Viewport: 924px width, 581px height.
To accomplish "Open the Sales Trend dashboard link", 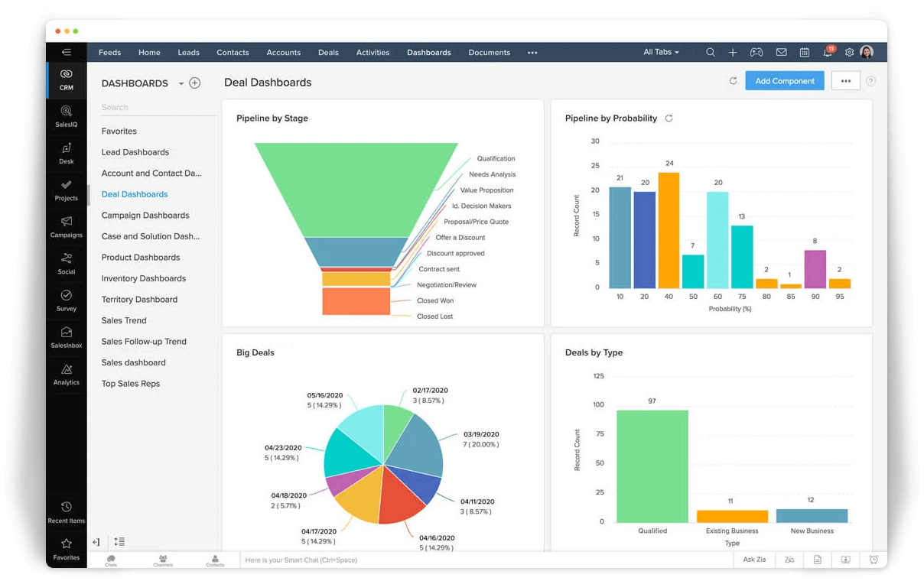I will (x=124, y=320).
